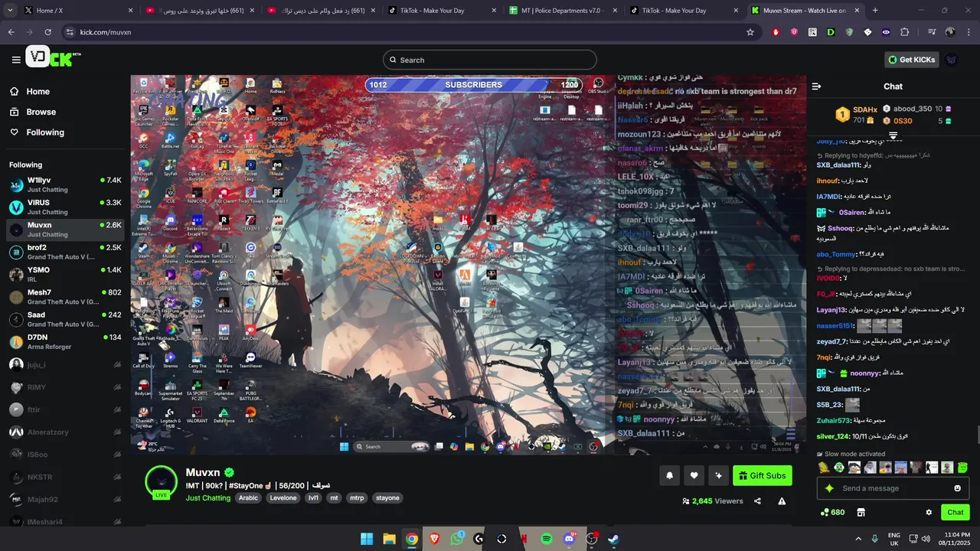Open the user profile avatar menu
This screenshot has width=980, height=551.
point(952,60)
